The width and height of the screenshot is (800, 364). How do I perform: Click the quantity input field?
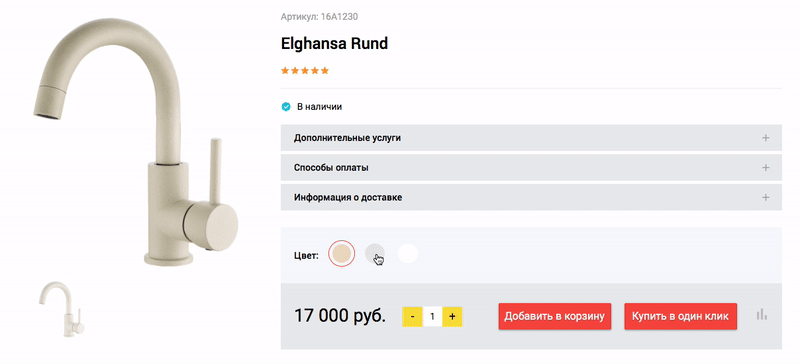[432, 317]
